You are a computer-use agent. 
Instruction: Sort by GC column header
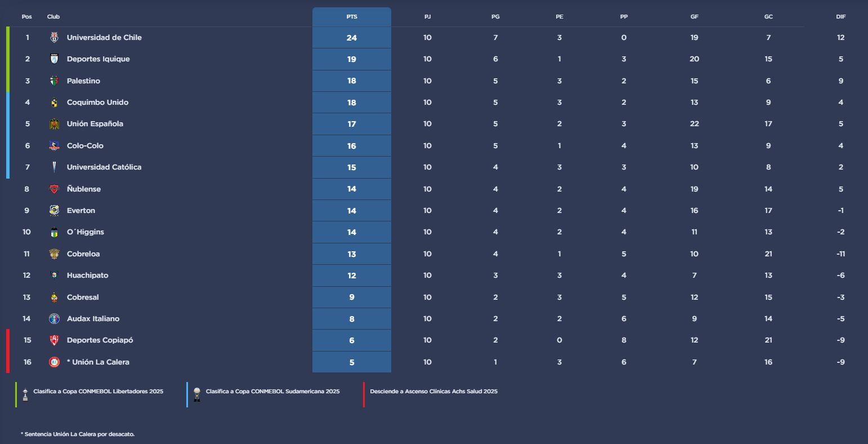[768, 17]
